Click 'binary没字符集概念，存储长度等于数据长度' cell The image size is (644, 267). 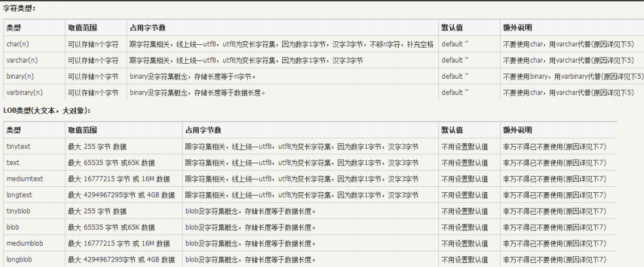click(x=197, y=92)
